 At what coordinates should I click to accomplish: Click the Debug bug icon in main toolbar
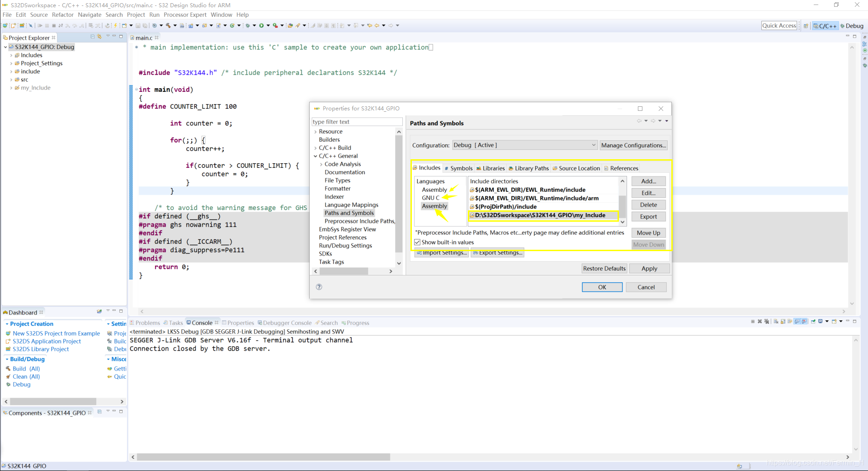pyautogui.click(x=248, y=25)
